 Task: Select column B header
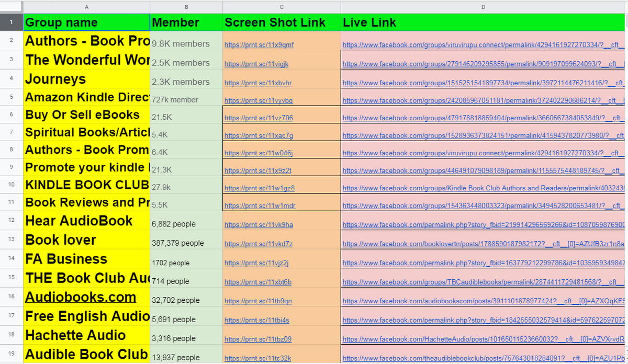pos(186,7)
